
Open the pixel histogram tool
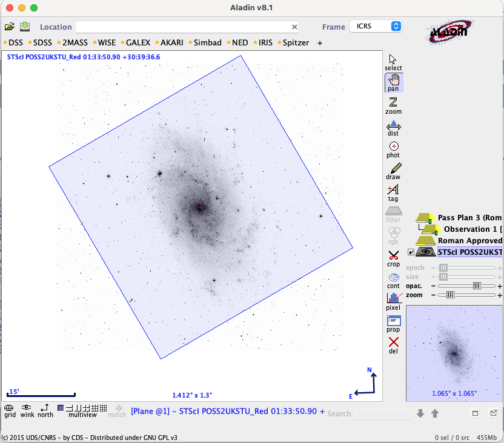(x=393, y=301)
